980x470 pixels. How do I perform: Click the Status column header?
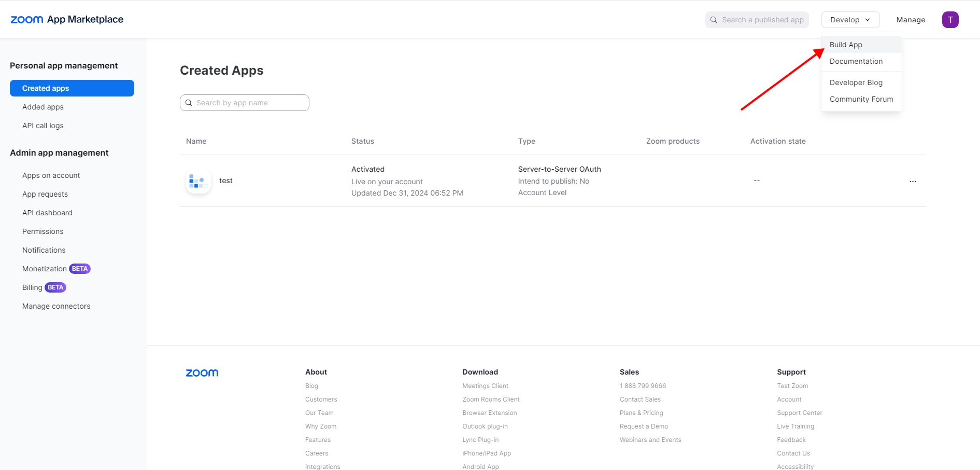(x=363, y=141)
